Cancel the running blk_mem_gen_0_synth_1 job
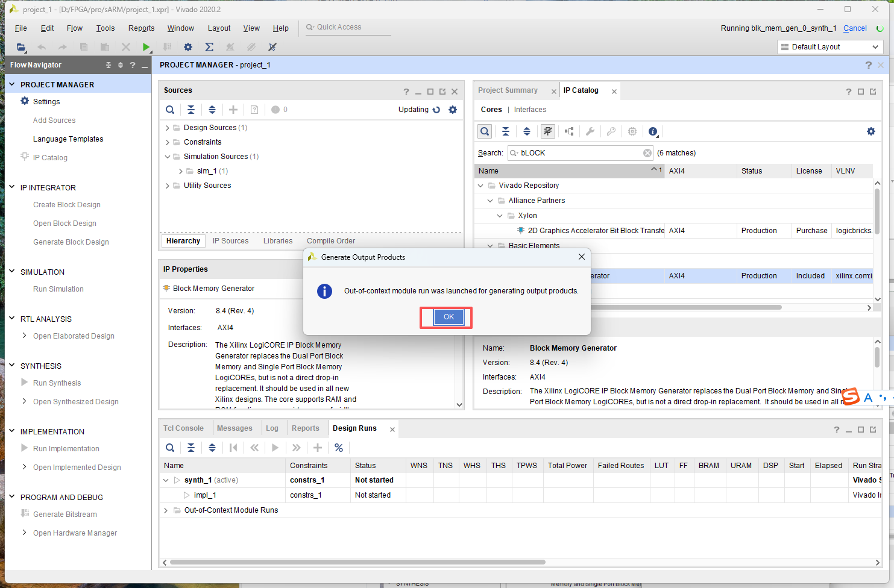 tap(855, 28)
